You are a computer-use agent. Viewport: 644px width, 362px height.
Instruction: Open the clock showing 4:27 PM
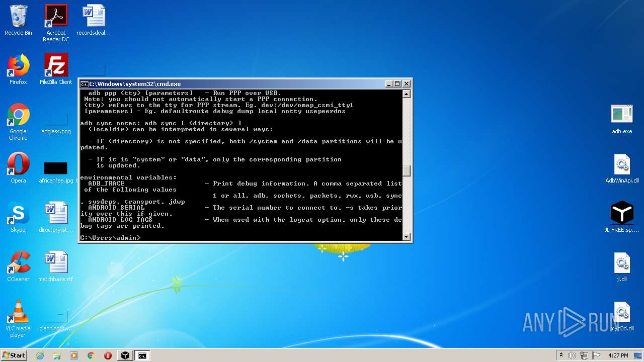pyautogui.click(x=618, y=355)
